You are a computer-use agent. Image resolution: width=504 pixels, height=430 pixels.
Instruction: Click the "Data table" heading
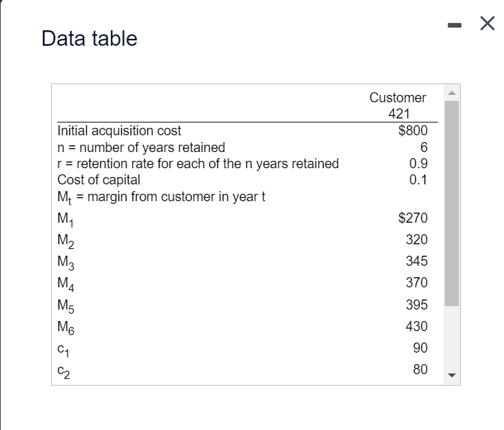click(x=89, y=39)
